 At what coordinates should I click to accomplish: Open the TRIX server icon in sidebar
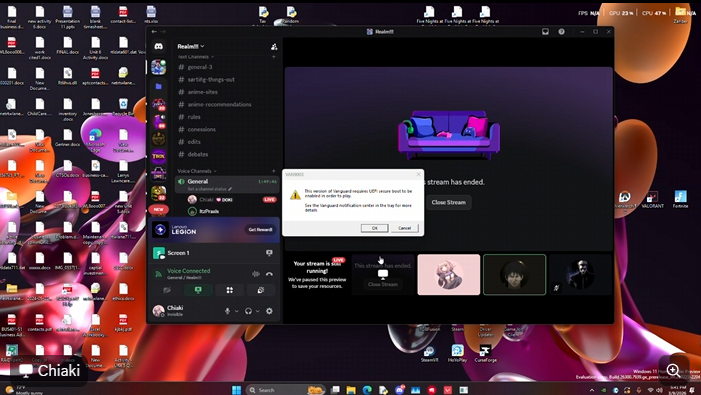[158, 156]
